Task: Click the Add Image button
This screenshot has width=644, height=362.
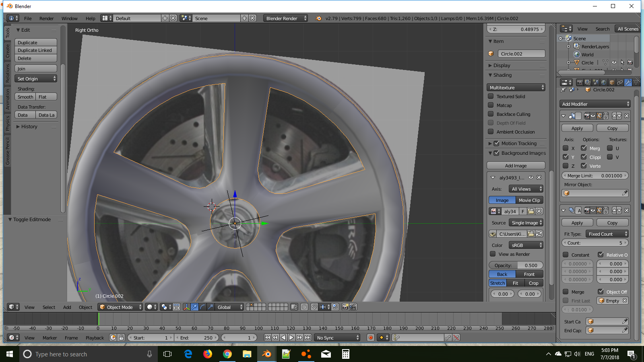Action: tap(516, 165)
